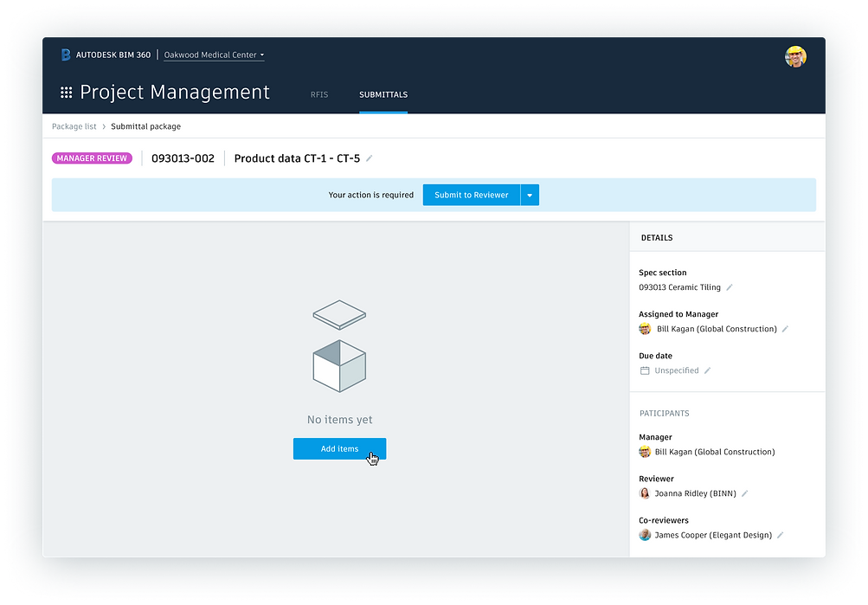Click the Your action is required message

click(x=371, y=195)
